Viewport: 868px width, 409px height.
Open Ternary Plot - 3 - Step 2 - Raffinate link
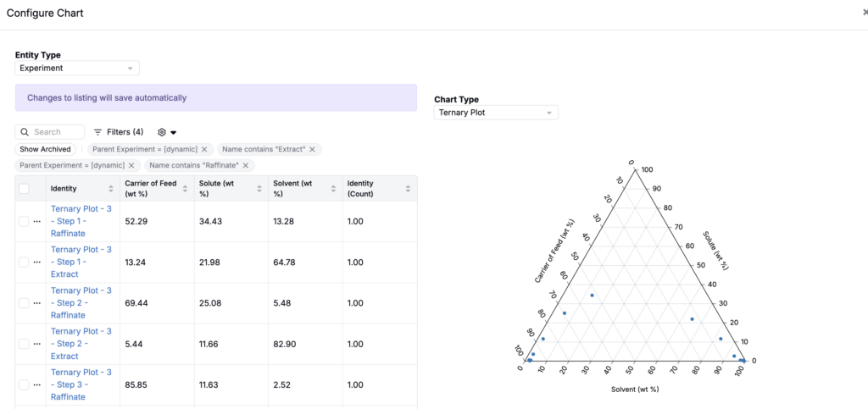[81, 303]
